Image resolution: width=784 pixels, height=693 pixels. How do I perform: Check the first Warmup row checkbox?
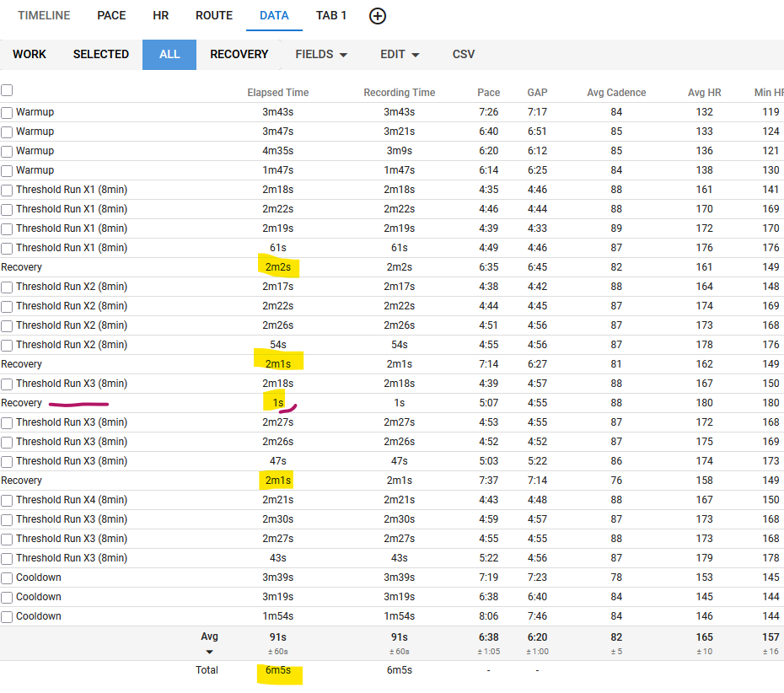(x=7, y=112)
